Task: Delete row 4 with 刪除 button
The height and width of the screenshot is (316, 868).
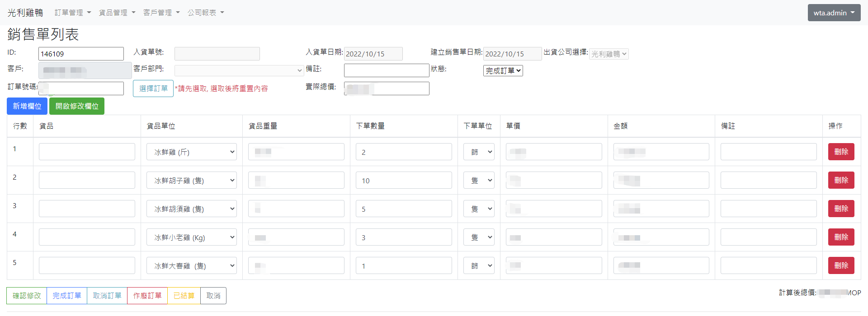Action: coord(841,237)
